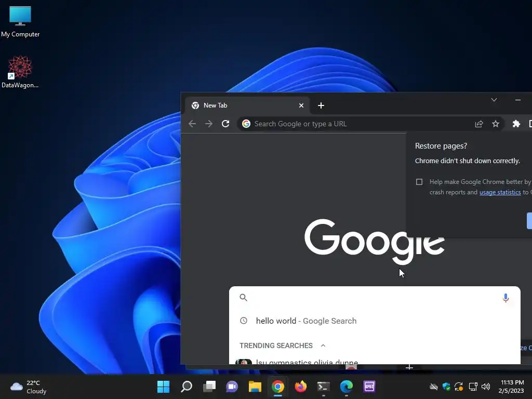
Task: Open the clock showing 11:13 PM
Action: [x=511, y=387]
